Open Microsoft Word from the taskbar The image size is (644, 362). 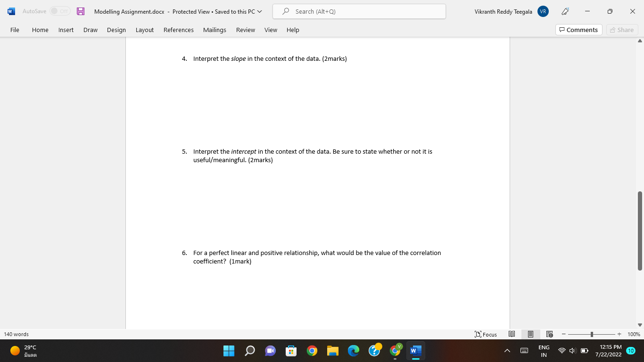point(415,351)
